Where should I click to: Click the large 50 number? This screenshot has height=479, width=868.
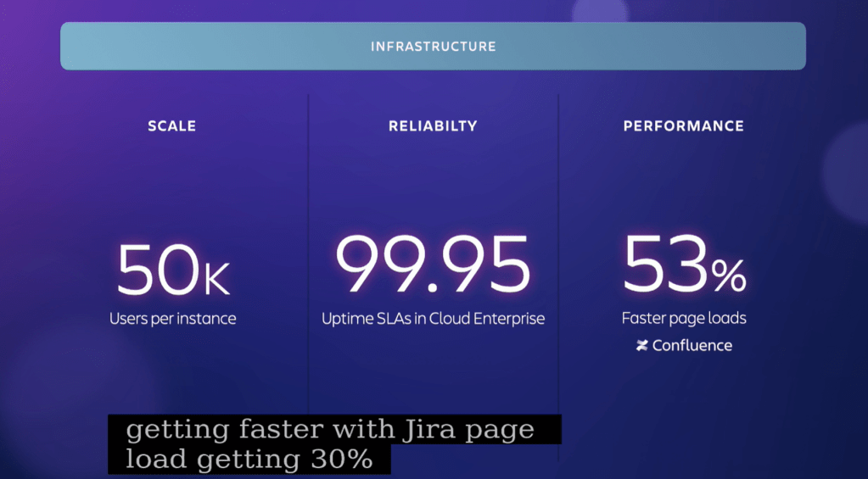tap(157, 270)
